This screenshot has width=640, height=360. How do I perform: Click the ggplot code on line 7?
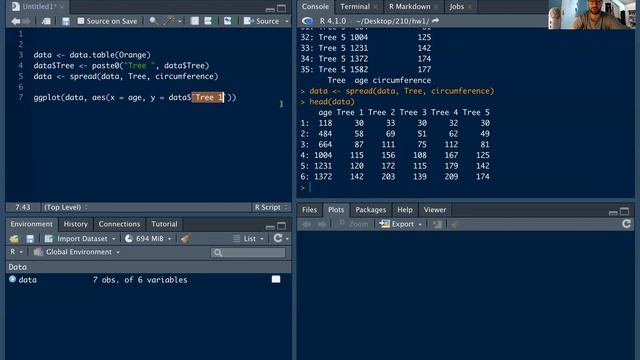[135, 98]
